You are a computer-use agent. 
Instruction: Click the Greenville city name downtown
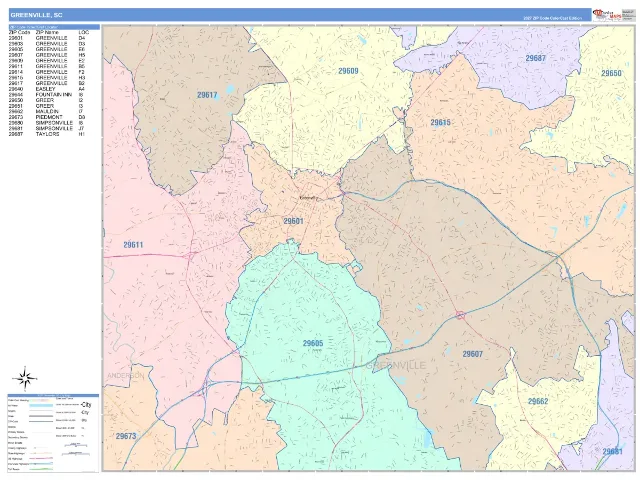[308, 198]
